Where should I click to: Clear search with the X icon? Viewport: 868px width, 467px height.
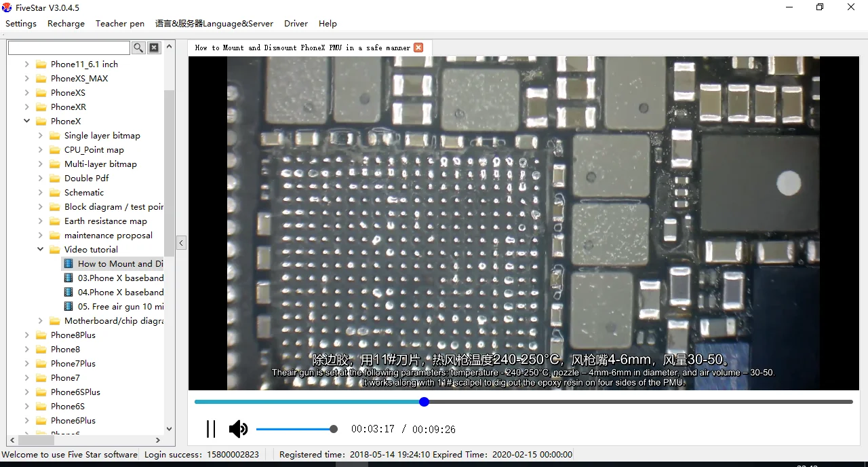click(154, 48)
